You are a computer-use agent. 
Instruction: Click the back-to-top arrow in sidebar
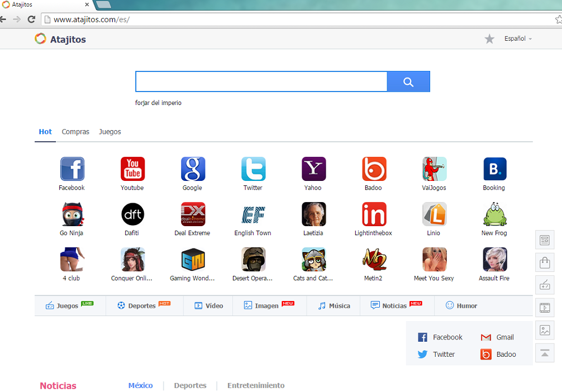545,353
